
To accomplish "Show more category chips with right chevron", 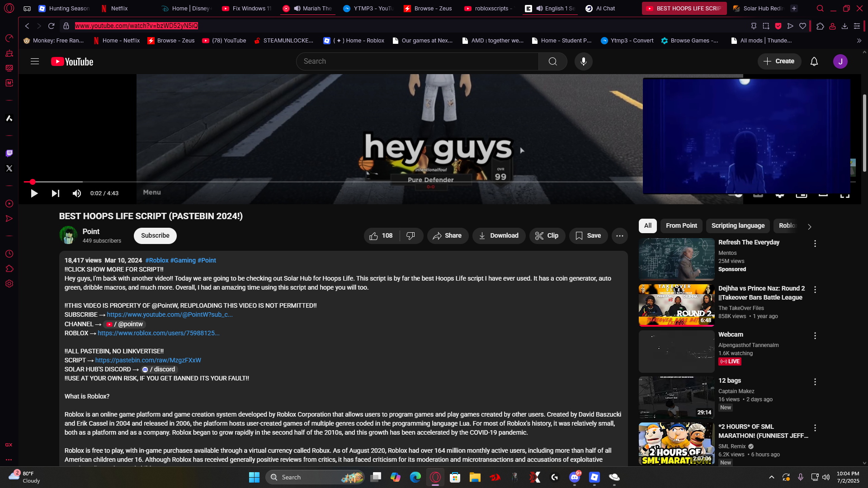I will [809, 226].
